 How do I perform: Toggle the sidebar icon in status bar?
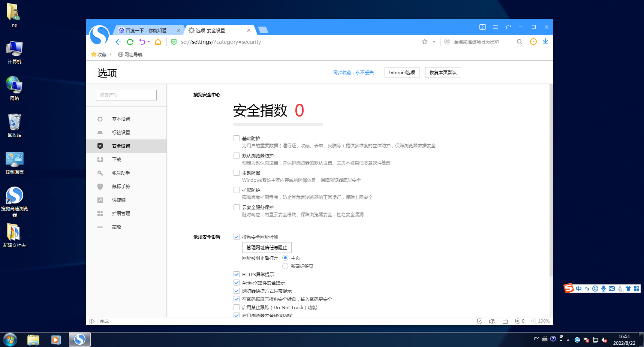click(x=92, y=321)
